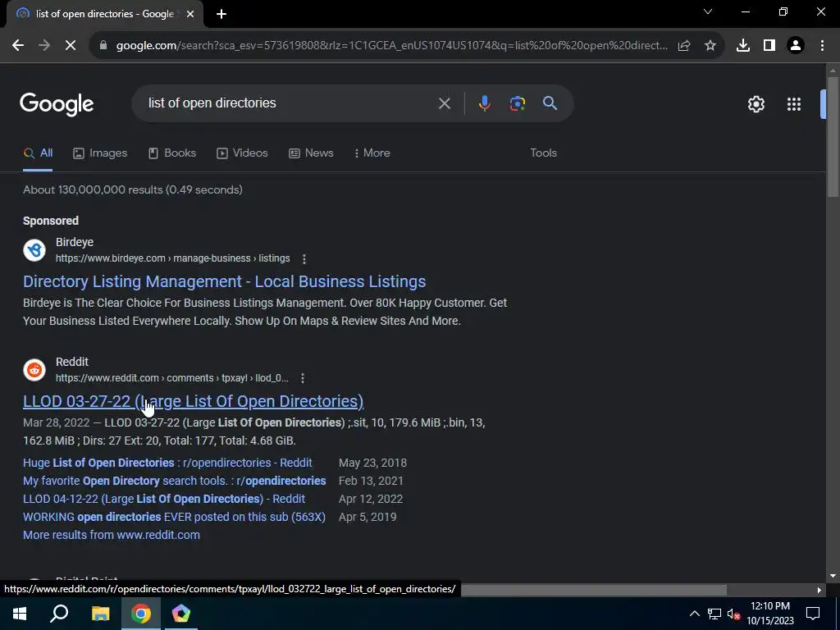Start search by voice
This screenshot has width=840, height=630.
pos(484,103)
